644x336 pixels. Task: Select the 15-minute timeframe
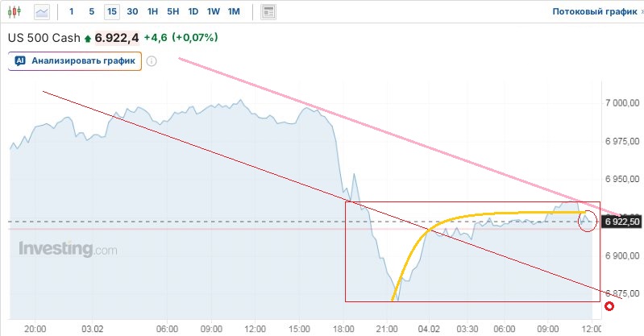coord(111,12)
